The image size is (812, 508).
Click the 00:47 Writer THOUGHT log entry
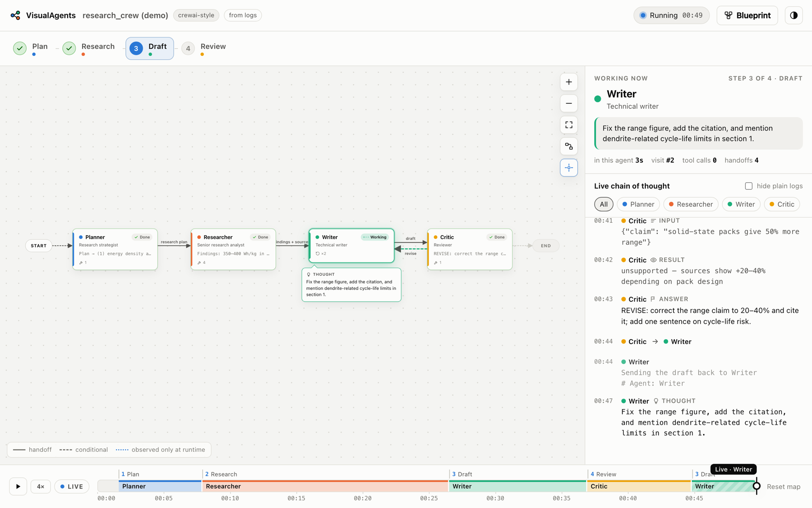698,417
